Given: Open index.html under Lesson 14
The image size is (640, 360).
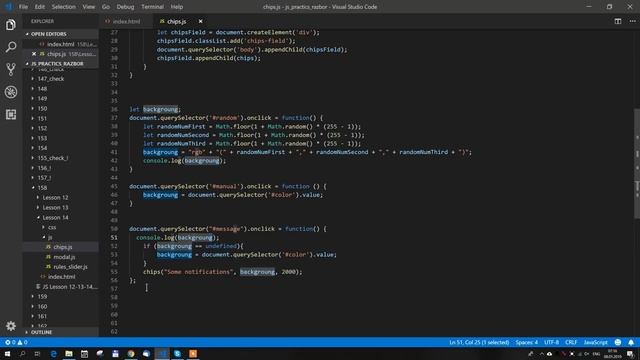Looking at the screenshot, I should coord(61,277).
